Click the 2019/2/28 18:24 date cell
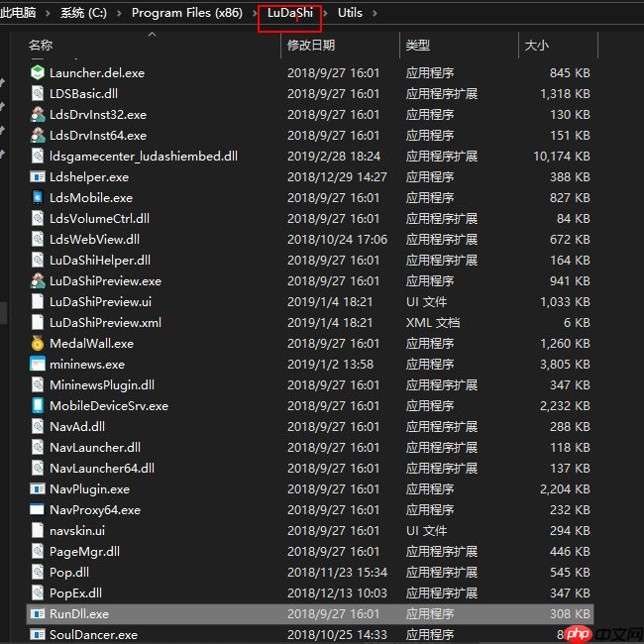 334,157
